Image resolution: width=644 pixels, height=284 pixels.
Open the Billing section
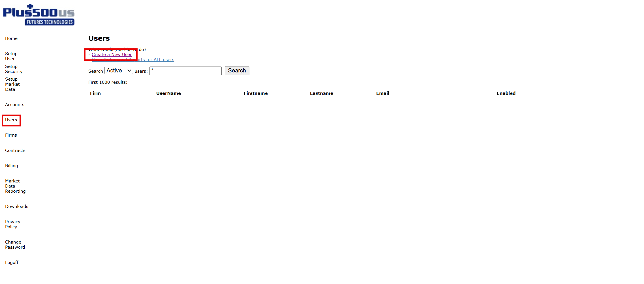12,166
